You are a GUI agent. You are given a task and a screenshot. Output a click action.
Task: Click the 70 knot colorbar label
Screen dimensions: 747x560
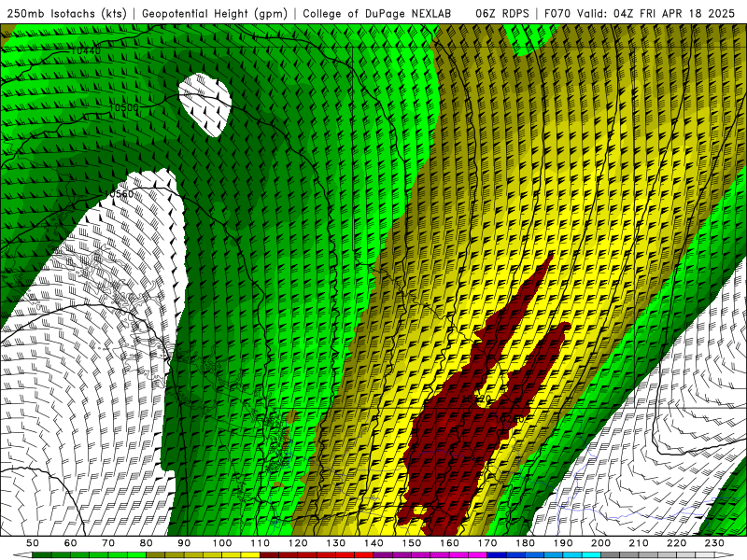point(108,543)
